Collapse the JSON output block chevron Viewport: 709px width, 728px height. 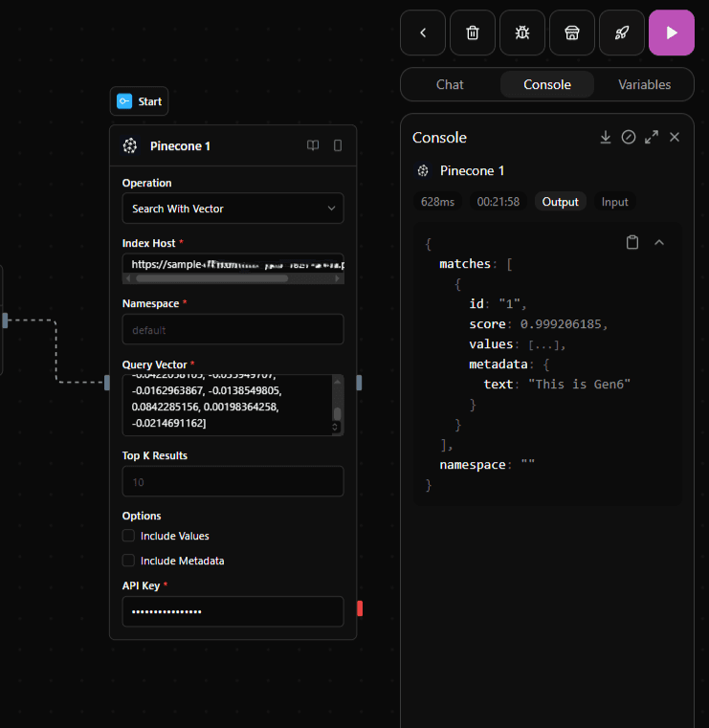tap(659, 242)
